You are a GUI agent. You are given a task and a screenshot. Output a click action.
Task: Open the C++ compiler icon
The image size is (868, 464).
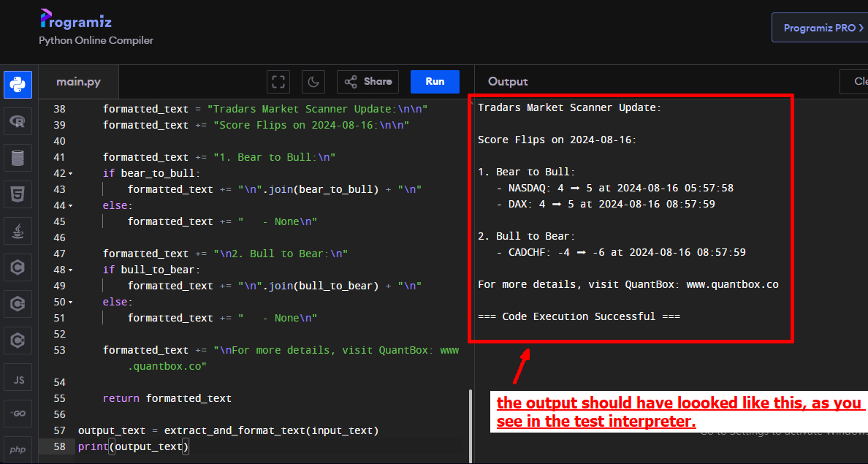[x=18, y=304]
